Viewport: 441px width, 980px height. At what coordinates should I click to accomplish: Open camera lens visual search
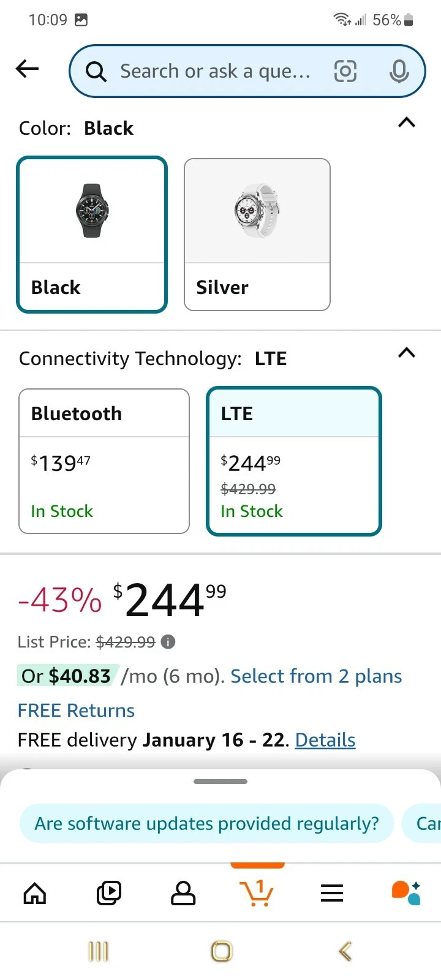345,72
